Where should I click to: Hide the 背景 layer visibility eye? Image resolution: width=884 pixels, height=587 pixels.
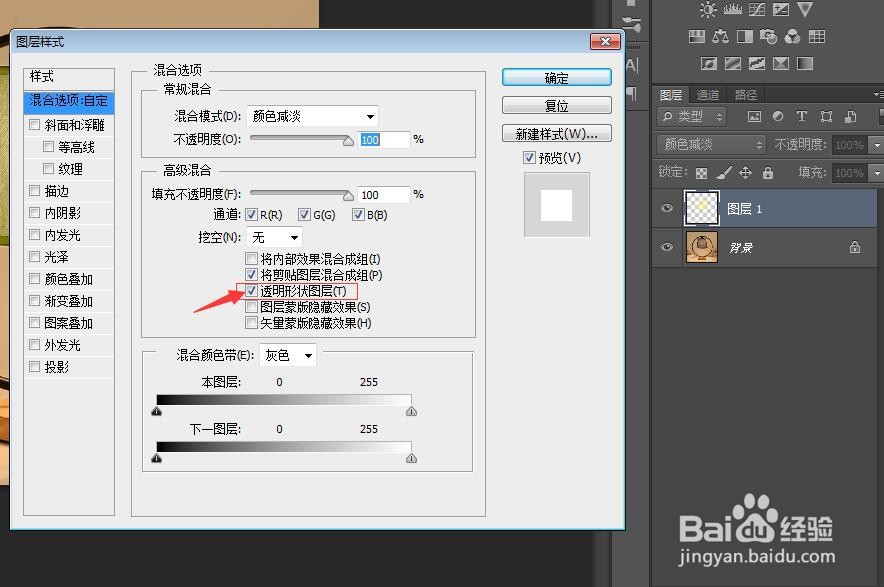(x=665, y=247)
